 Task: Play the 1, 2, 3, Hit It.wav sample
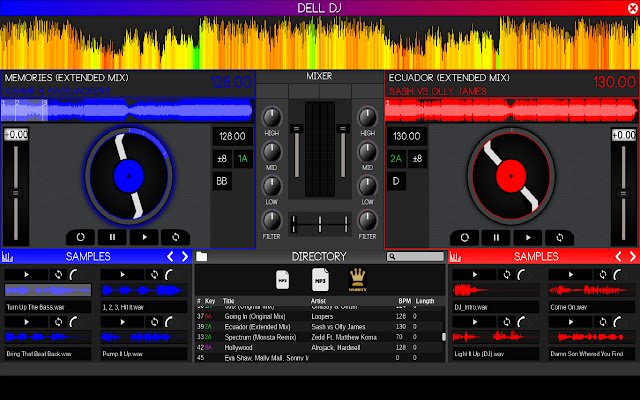point(122,275)
